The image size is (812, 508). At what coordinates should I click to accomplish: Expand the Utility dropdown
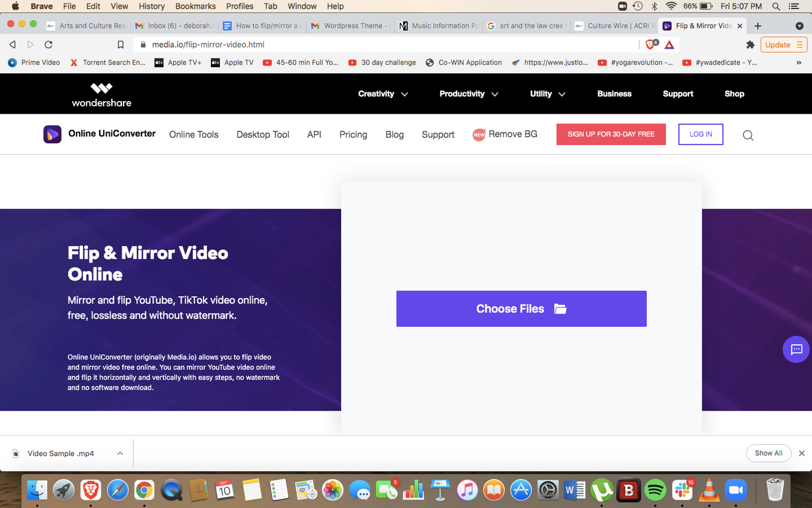pos(546,93)
